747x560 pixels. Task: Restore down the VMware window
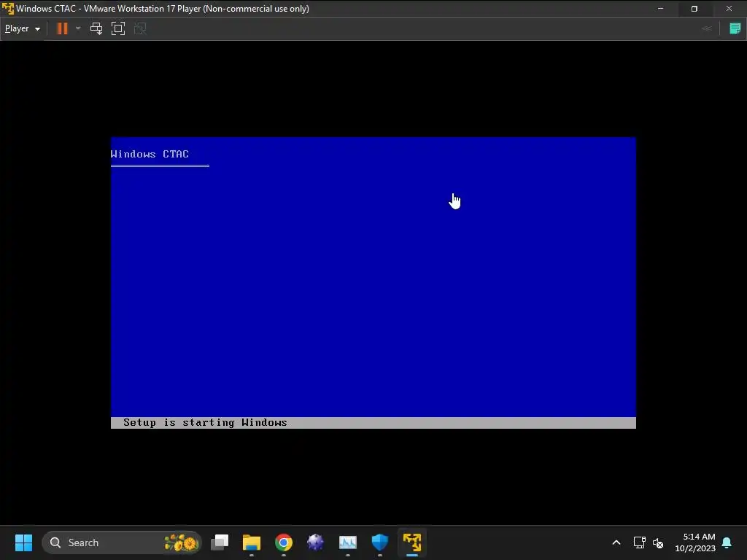tap(694, 9)
